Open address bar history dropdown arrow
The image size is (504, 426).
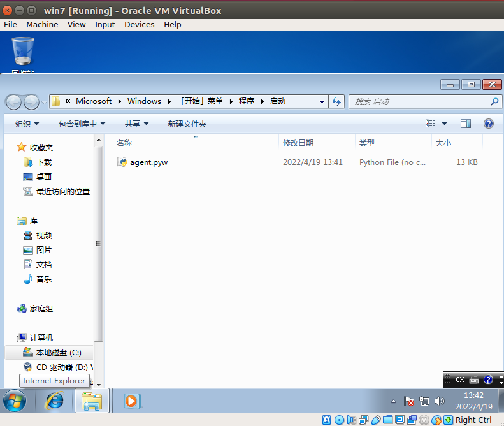(x=322, y=101)
